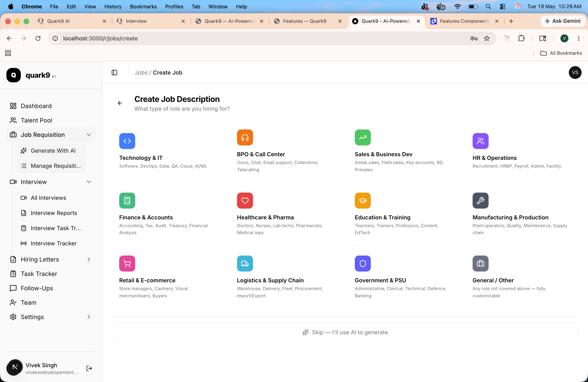Select the Government & PSU shield icon
Image resolution: width=588 pixels, height=382 pixels.
tap(363, 264)
